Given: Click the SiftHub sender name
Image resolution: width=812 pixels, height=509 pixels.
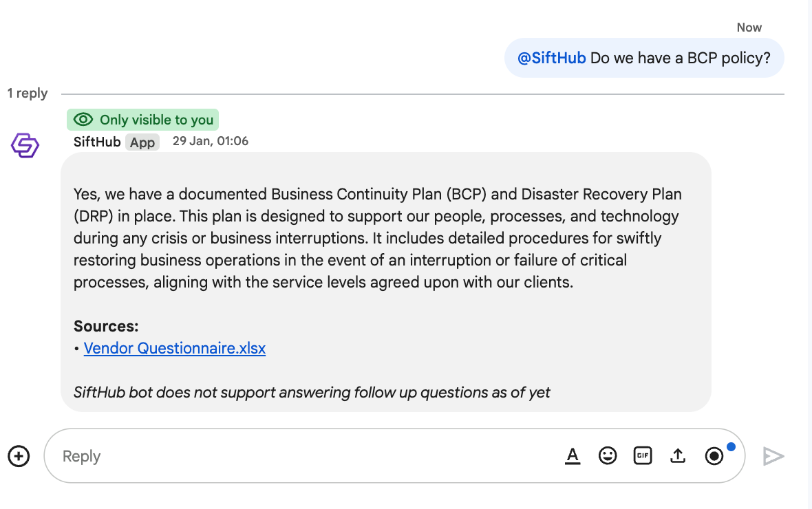Looking at the screenshot, I should click(97, 142).
